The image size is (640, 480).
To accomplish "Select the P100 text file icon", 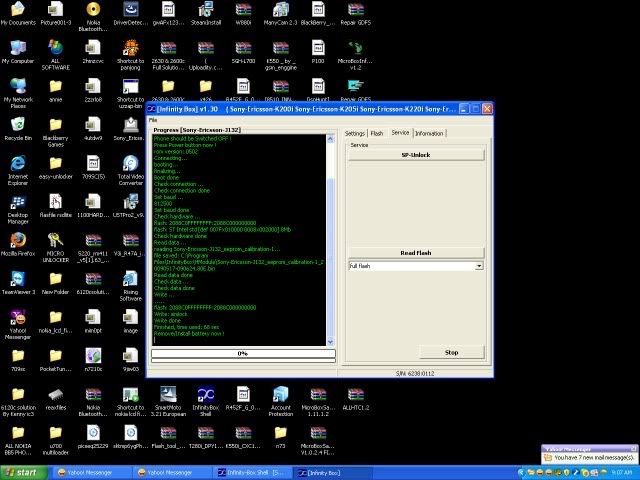I will (318, 52).
